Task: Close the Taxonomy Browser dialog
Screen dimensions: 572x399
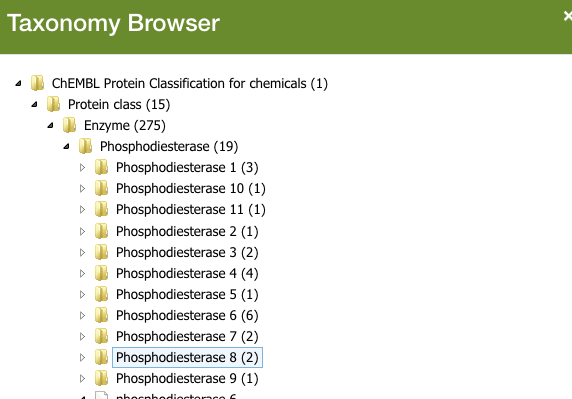Action: point(568,16)
